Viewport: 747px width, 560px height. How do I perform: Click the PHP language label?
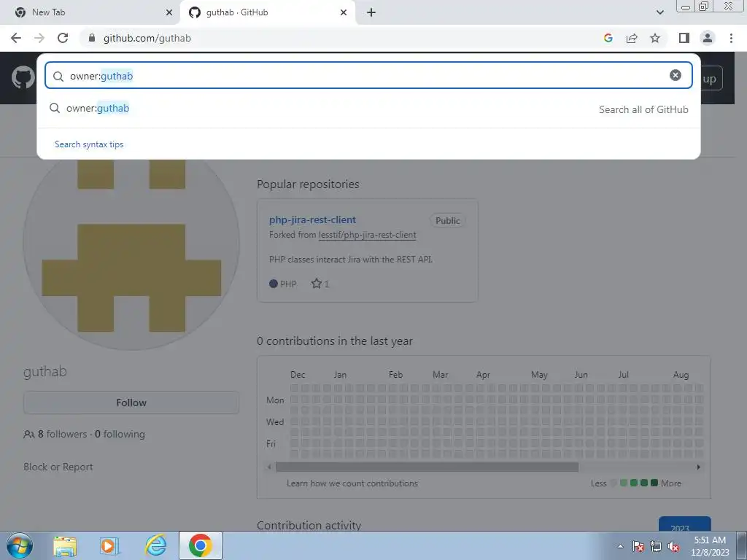click(x=288, y=284)
